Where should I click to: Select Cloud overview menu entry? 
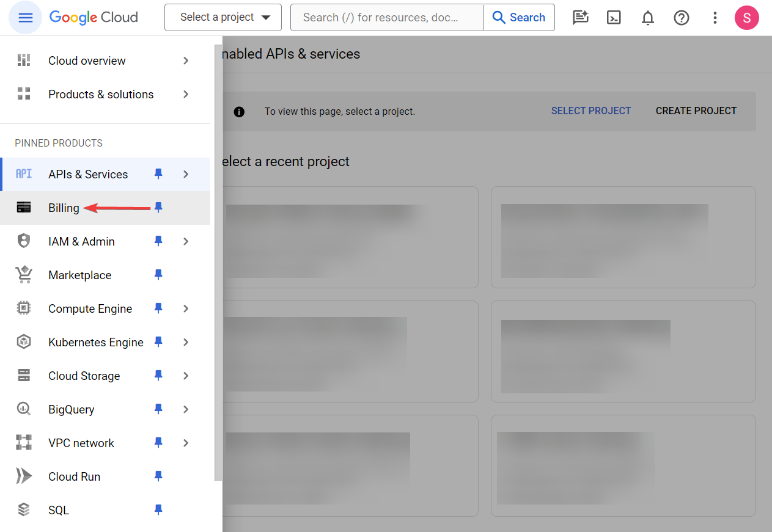105,60
